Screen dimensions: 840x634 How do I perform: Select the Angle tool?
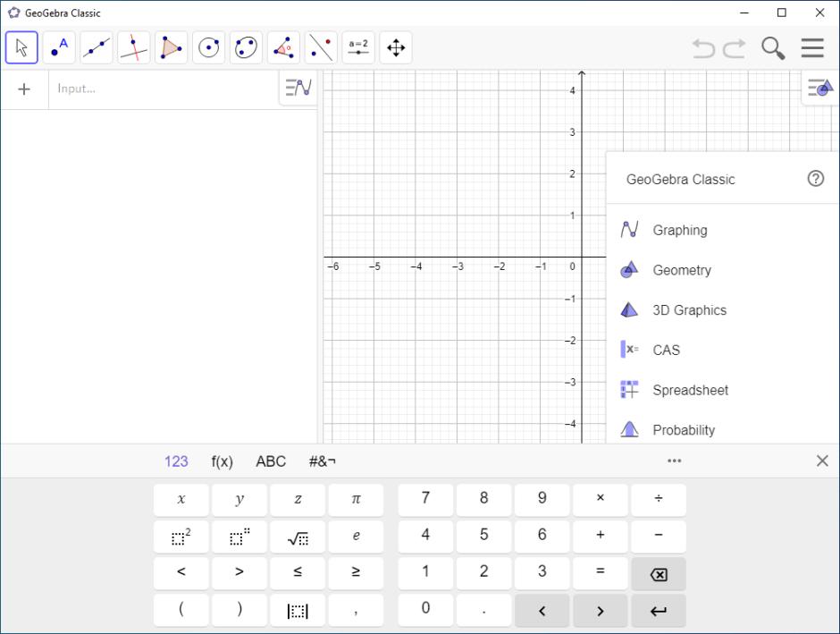click(x=283, y=47)
